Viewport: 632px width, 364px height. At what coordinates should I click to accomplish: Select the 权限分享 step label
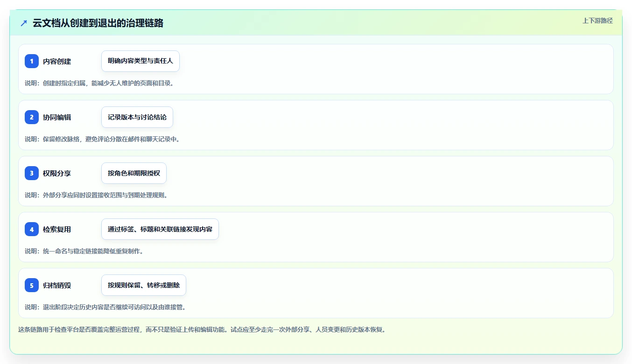click(x=57, y=173)
